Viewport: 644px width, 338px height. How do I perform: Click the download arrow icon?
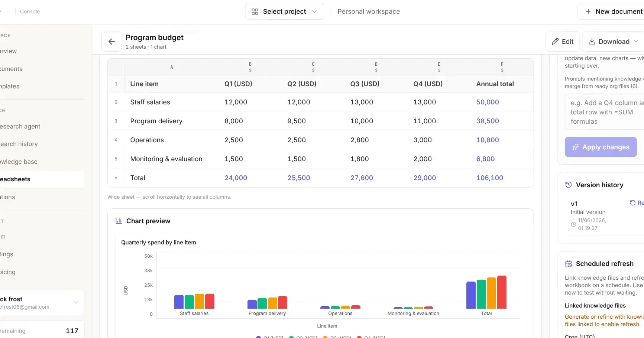(x=592, y=42)
